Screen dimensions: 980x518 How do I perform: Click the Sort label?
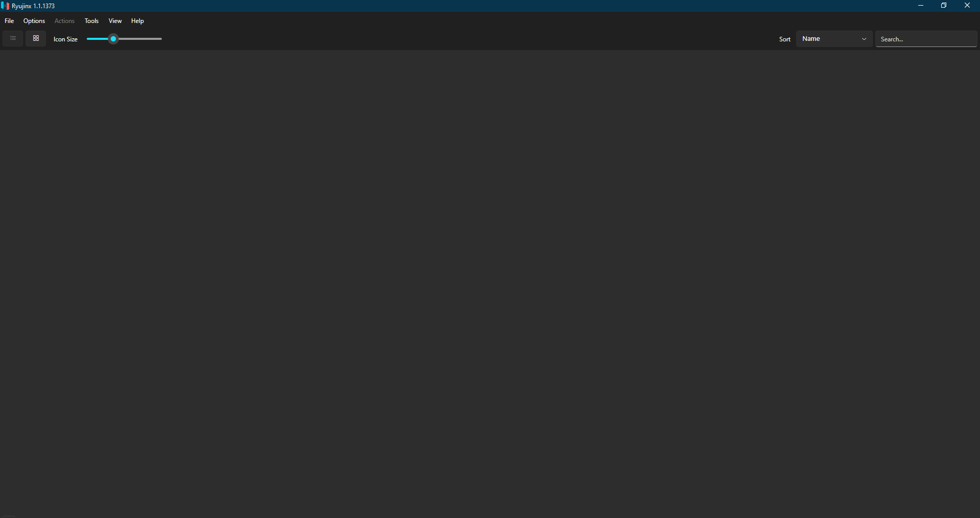coord(785,39)
